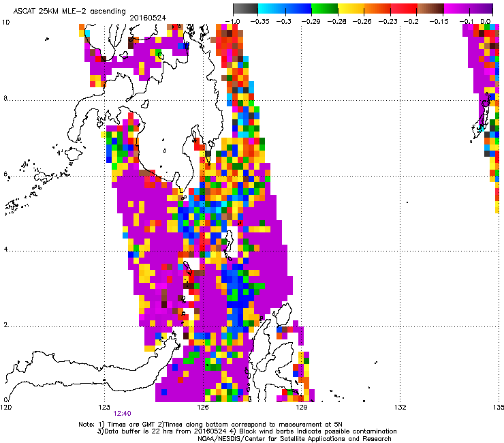Click the 0.0 color bar label
The width and height of the screenshot is (504, 443).
coord(486,22)
